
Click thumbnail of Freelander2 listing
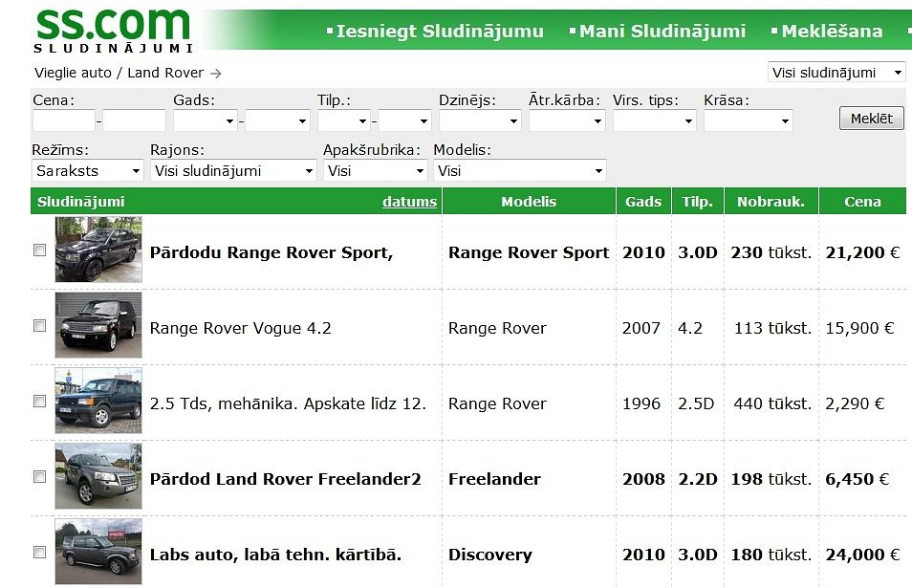pos(98,476)
